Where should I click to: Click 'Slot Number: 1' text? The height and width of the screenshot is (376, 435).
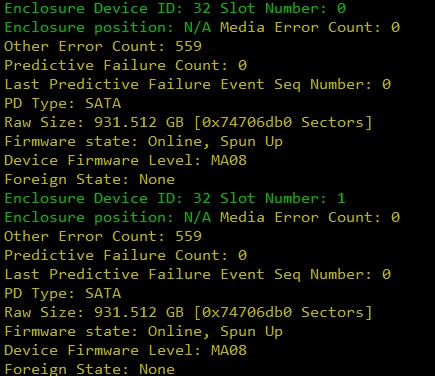click(283, 198)
